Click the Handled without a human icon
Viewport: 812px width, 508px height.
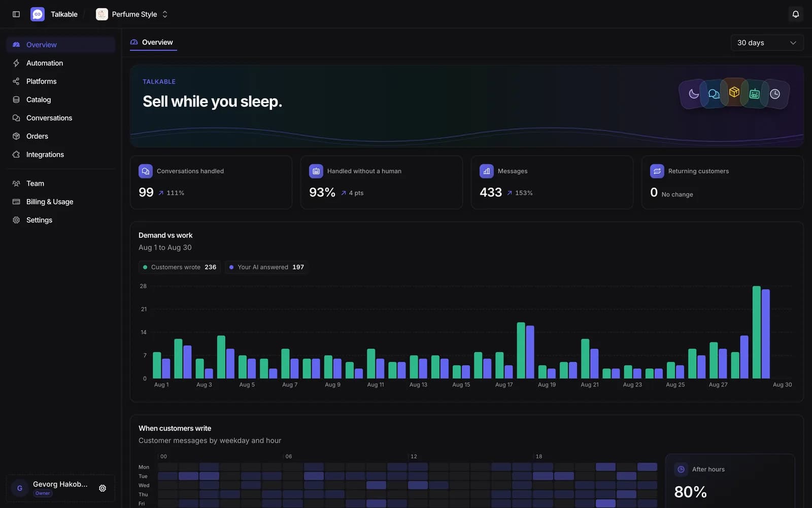(316, 171)
